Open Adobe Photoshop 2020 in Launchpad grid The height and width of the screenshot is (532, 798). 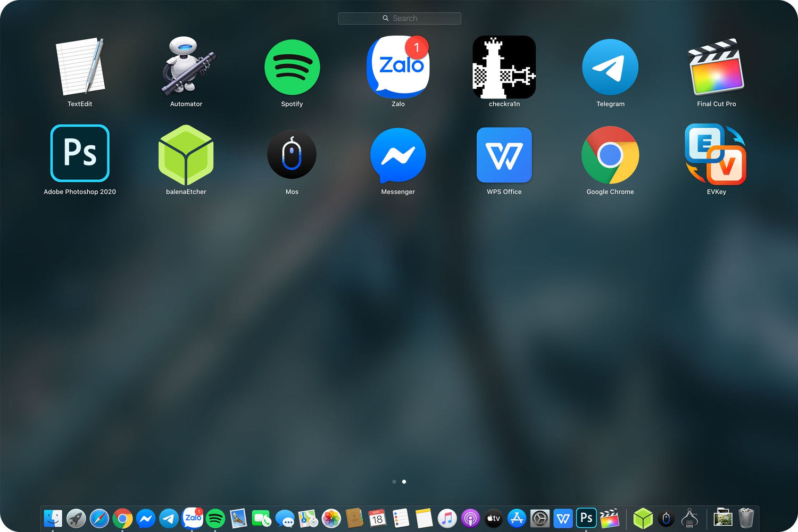click(80, 154)
